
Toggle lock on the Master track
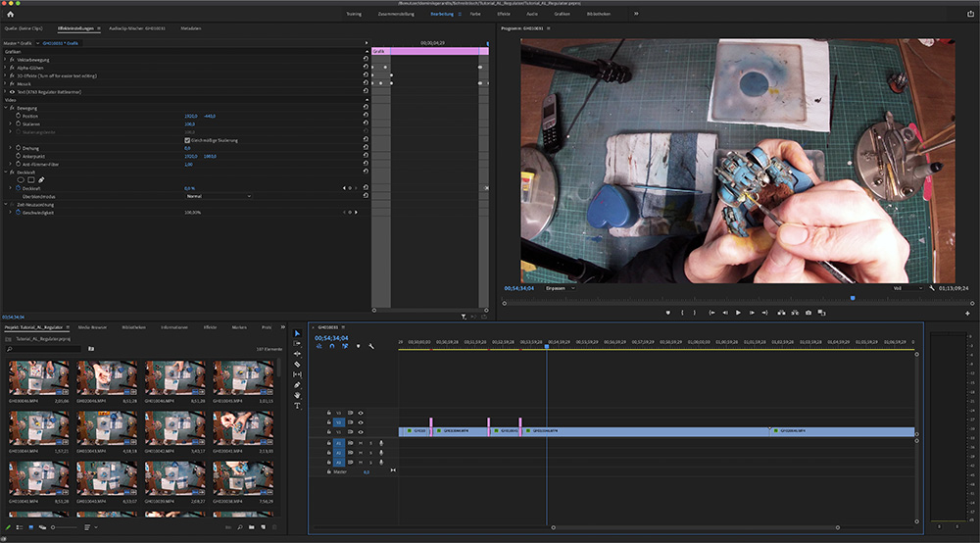tap(328, 471)
